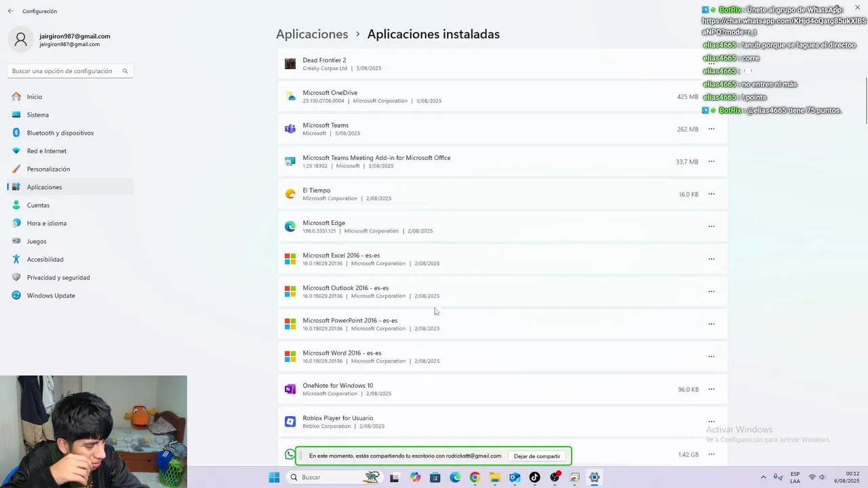This screenshot has height=488, width=868.
Task: Launch Copilot from the taskbar
Action: pyautogui.click(x=415, y=478)
